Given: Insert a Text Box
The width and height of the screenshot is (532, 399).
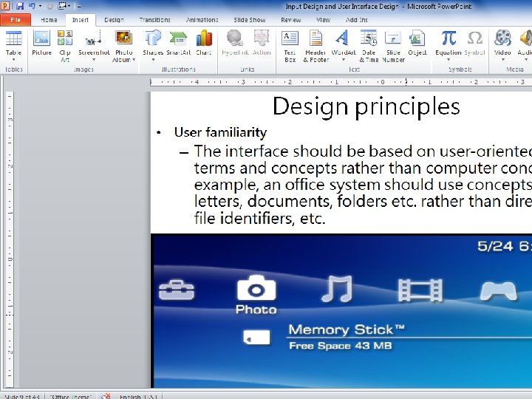Looking at the screenshot, I should pos(290,46).
